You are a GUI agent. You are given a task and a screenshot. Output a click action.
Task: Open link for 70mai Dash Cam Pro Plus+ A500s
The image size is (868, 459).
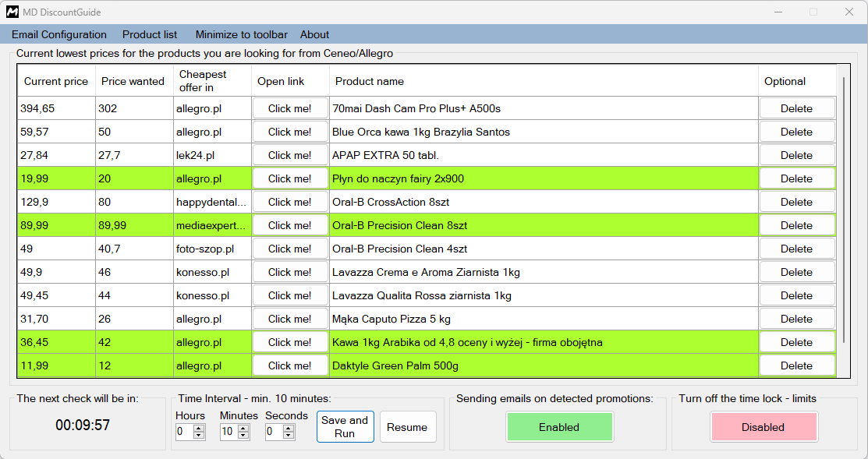pyautogui.click(x=290, y=108)
